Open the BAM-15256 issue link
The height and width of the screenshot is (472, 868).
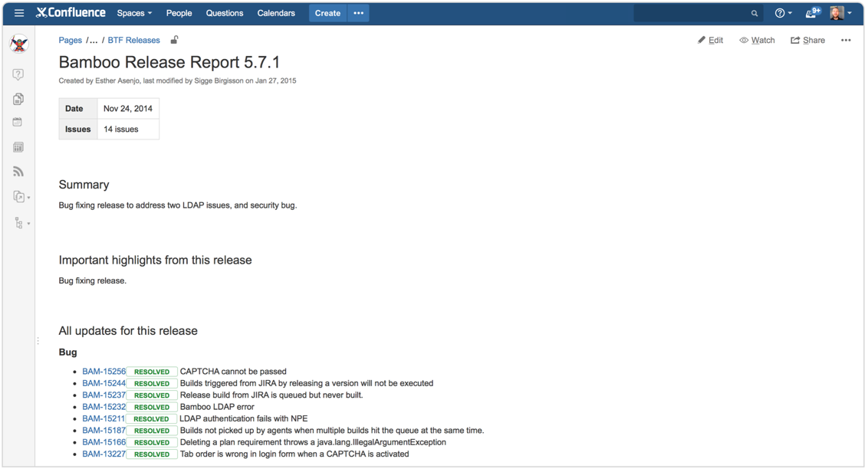click(104, 372)
